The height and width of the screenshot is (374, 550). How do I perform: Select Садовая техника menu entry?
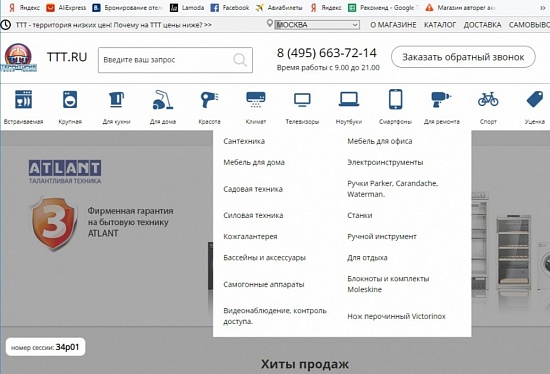[x=253, y=189]
